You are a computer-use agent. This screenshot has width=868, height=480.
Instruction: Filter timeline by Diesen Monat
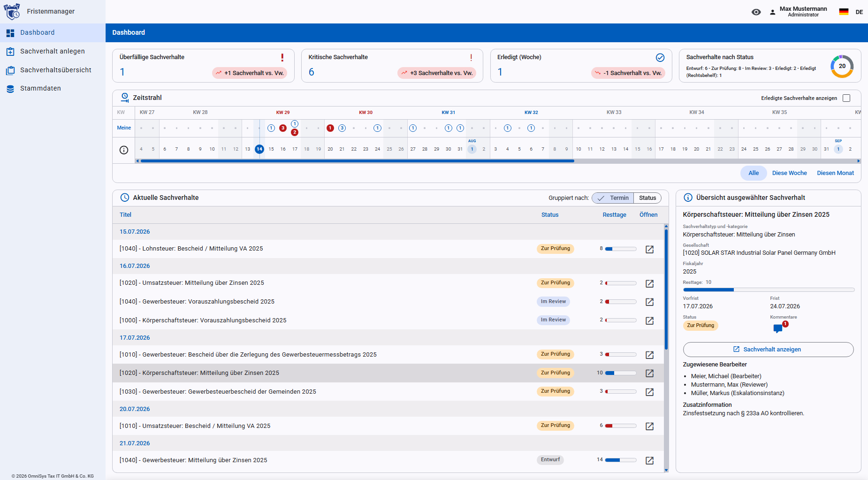tap(835, 173)
